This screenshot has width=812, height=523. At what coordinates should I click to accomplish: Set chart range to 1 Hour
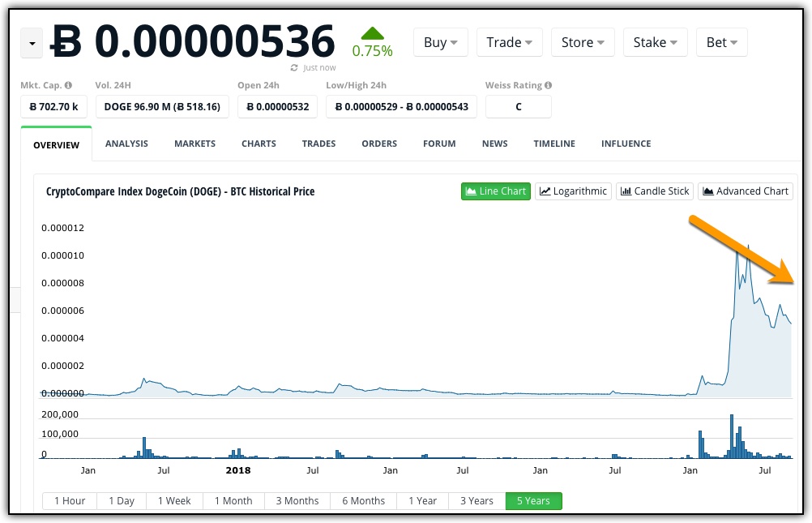70,501
